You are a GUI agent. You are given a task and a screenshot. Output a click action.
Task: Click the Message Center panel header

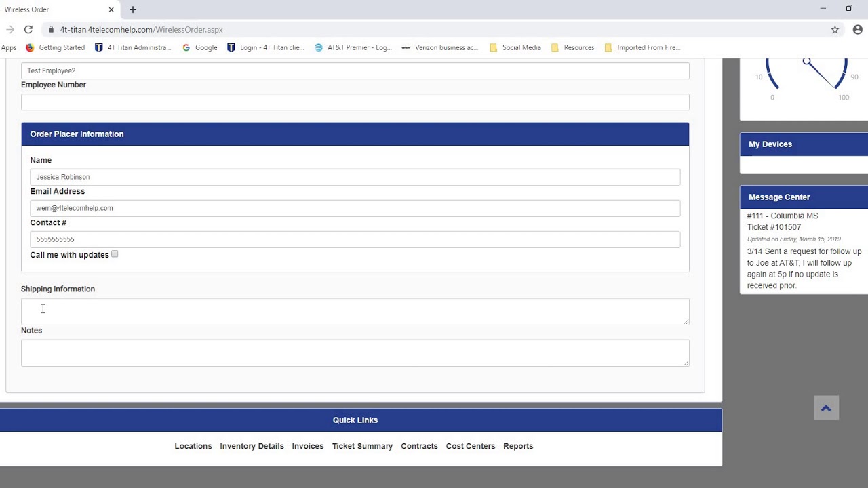804,197
